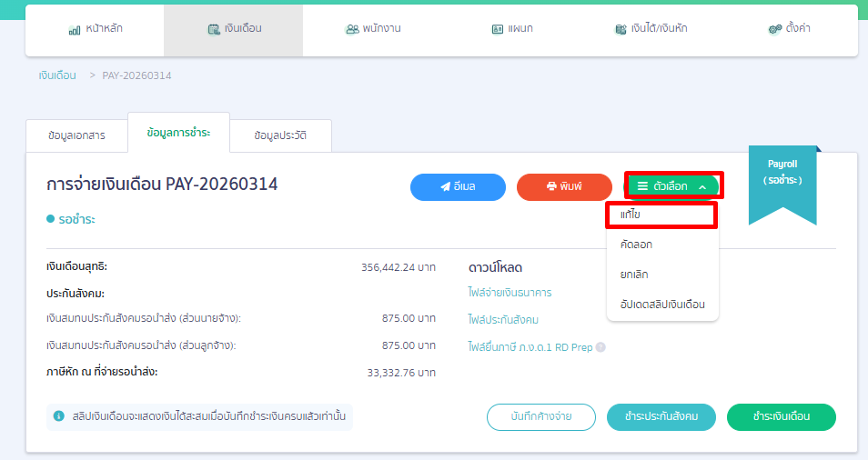This screenshot has height=460, width=868.
Task: Click the bar chart icon beside หน้าหลัก
Action: (75, 30)
